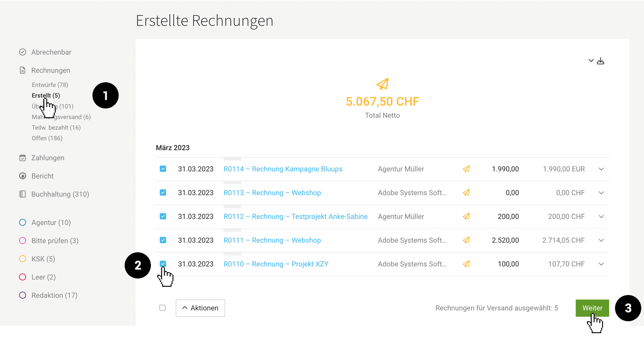Screen dimensions: 644x341
Task: Open Buchhaltung with the ledger icon
Action: click(22, 194)
